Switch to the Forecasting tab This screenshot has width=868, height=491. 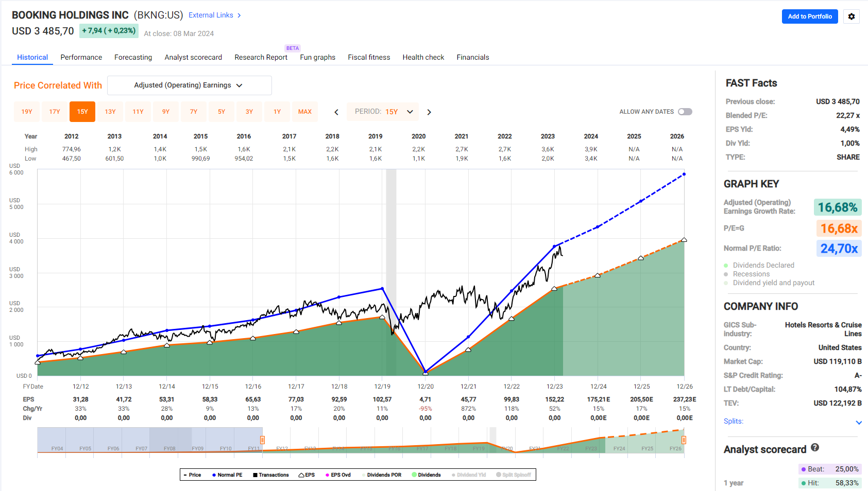(133, 57)
